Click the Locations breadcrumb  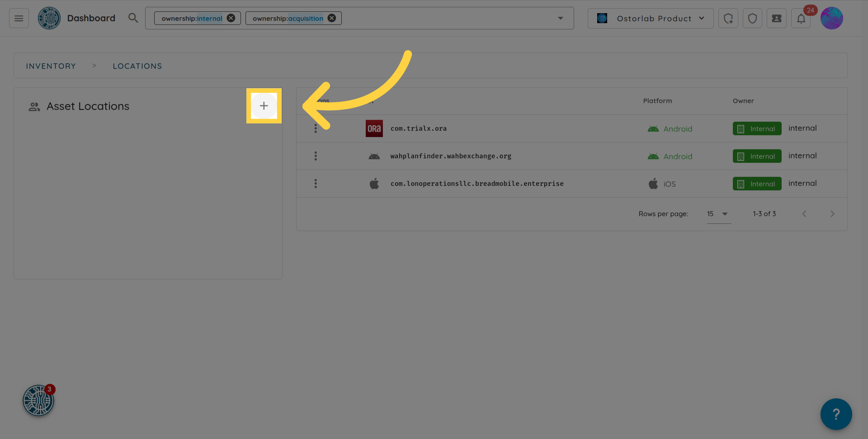(137, 66)
